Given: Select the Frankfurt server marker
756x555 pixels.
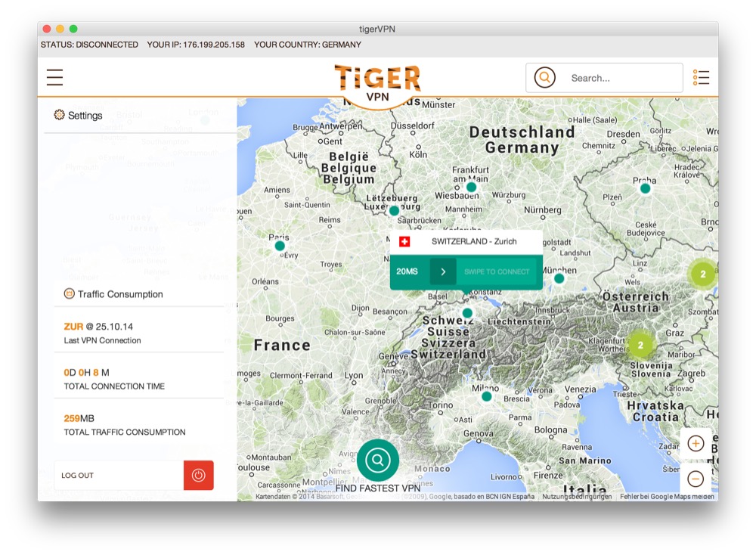Looking at the screenshot, I should tap(471, 187).
